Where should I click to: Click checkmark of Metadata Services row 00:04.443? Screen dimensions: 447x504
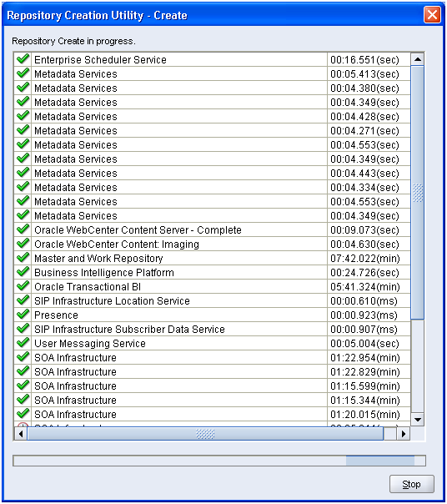(x=23, y=173)
